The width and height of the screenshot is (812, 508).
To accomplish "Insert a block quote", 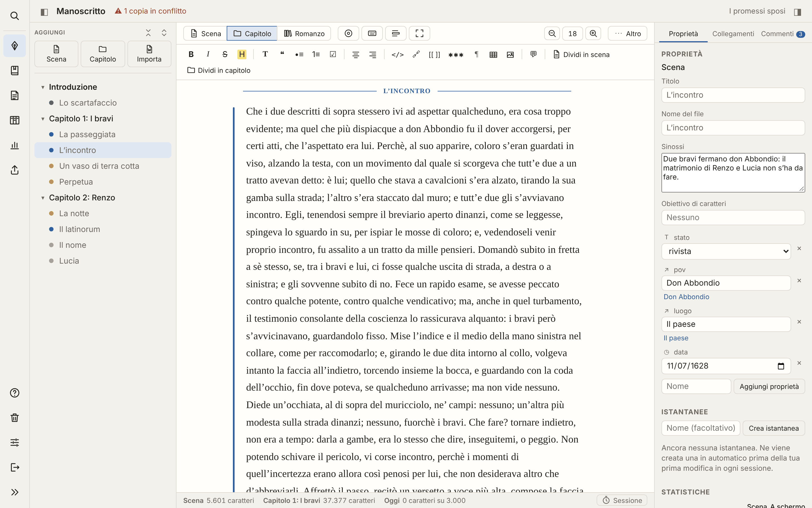I will 282,54.
